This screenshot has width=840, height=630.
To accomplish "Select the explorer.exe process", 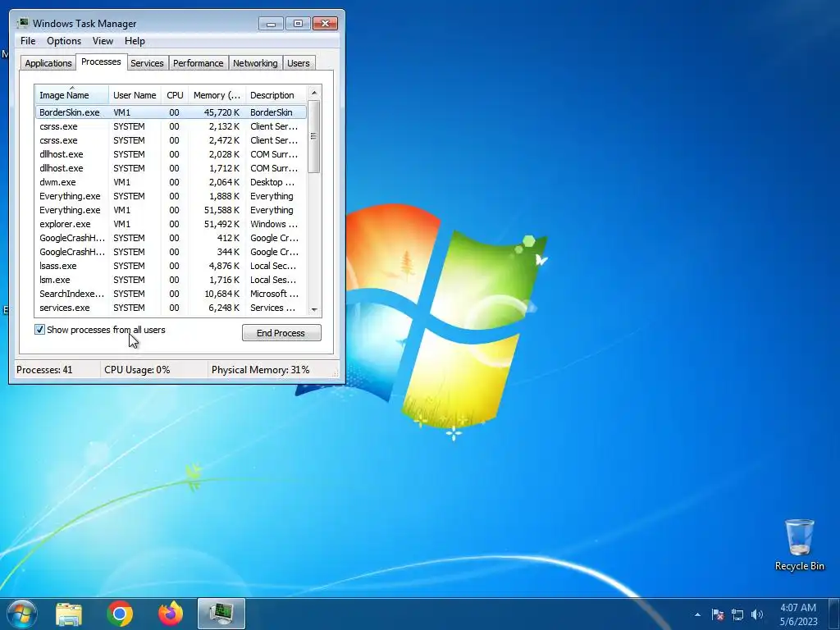I will point(171,224).
